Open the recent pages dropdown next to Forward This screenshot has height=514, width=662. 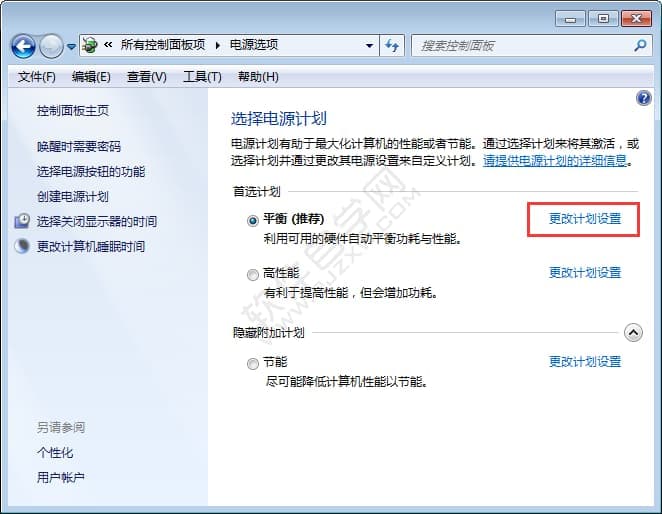click(70, 47)
